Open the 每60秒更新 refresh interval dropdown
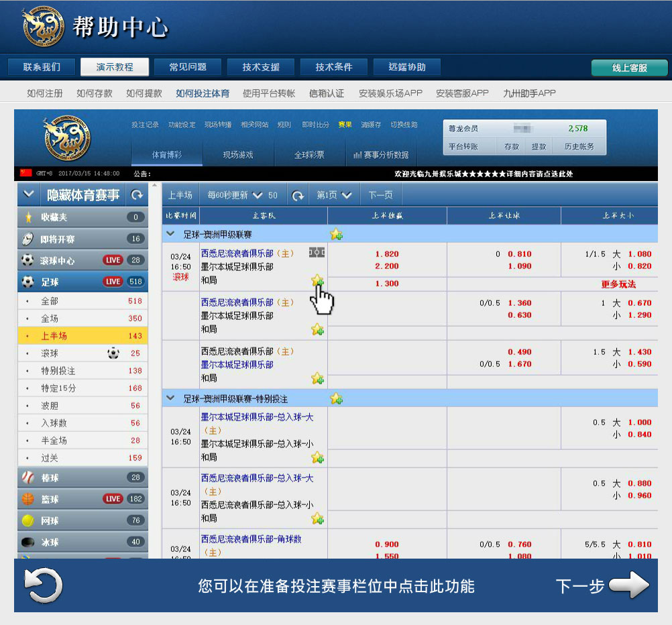The height and width of the screenshot is (625, 672). coord(258,195)
